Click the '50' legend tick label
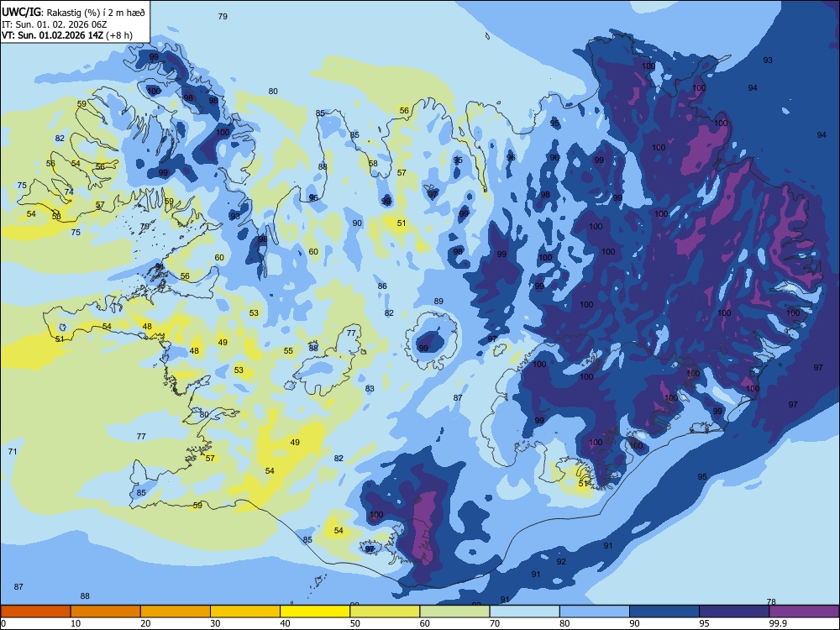The height and width of the screenshot is (630, 840). (355, 623)
